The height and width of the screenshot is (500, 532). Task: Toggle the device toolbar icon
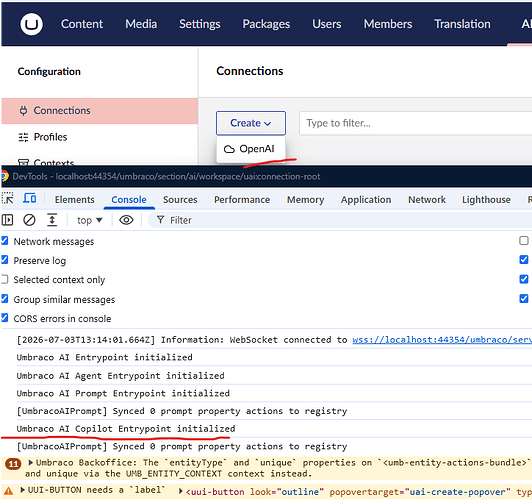click(30, 198)
